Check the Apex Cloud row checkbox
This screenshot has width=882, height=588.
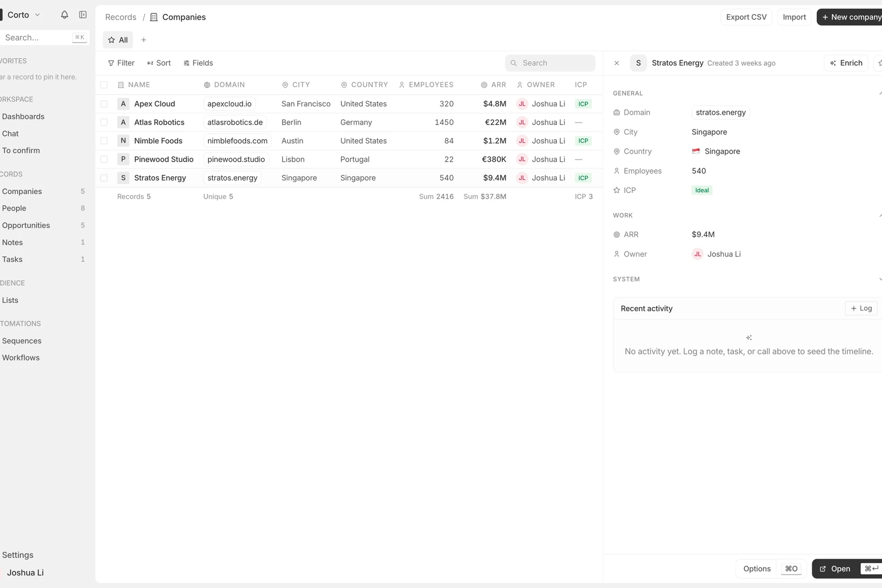point(104,104)
